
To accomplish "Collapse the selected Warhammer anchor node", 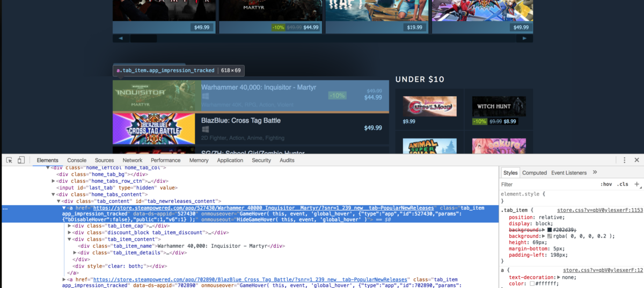I will tap(64, 207).
